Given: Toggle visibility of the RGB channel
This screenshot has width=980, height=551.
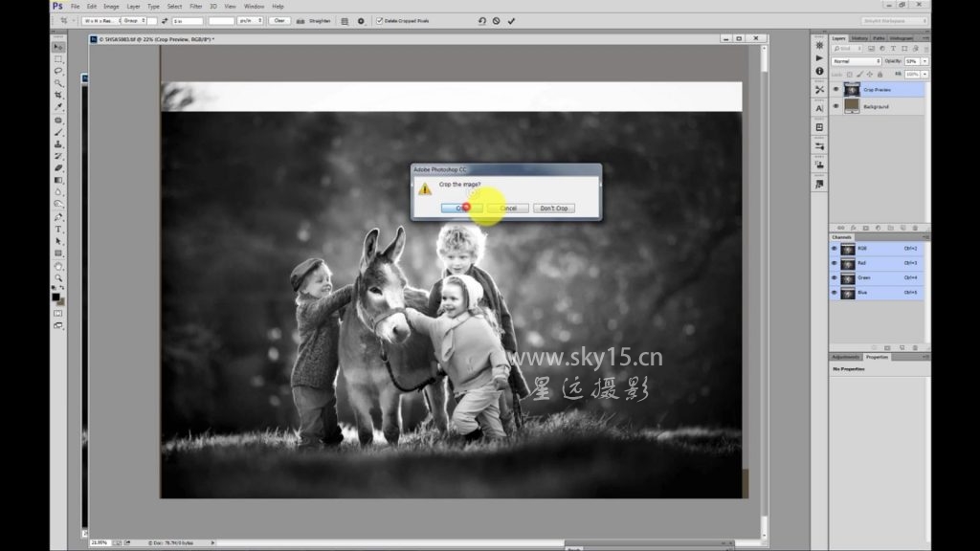Looking at the screenshot, I should pos(835,249).
